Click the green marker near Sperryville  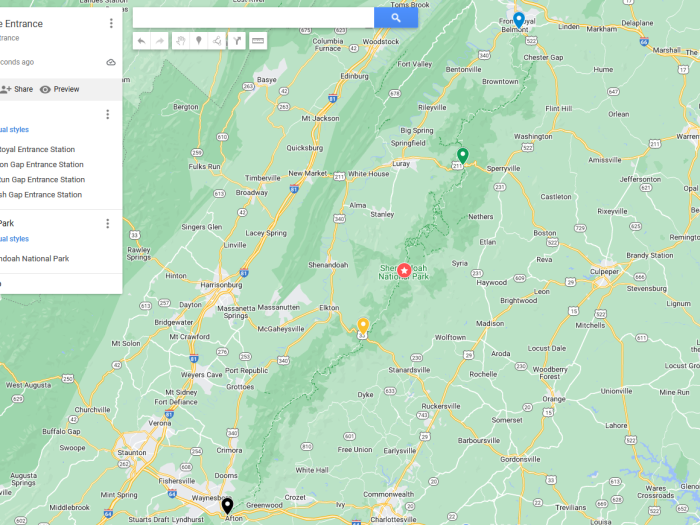[462, 156]
